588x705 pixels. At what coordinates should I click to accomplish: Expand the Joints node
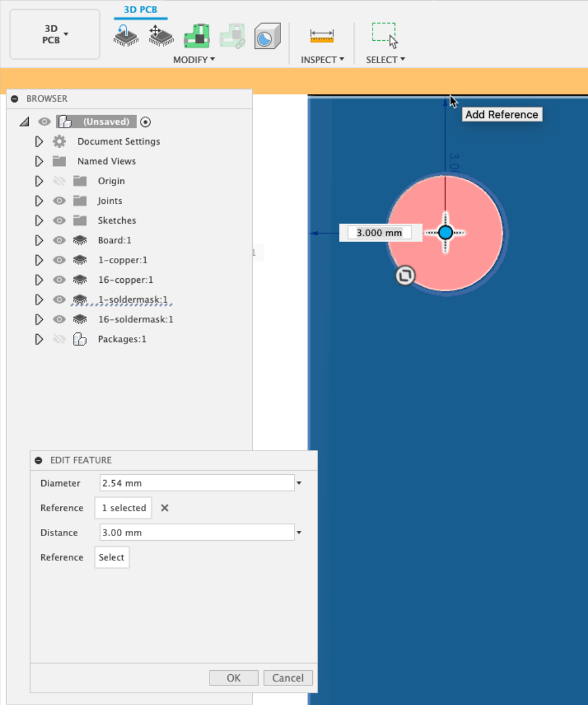[39, 201]
